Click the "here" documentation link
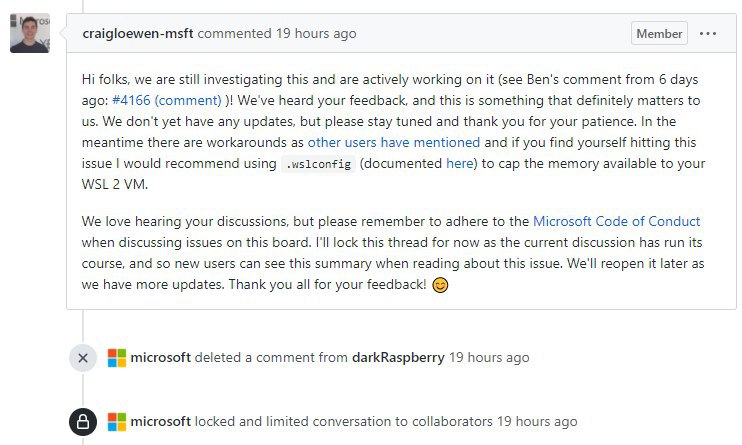The image size is (742, 445). (x=459, y=163)
